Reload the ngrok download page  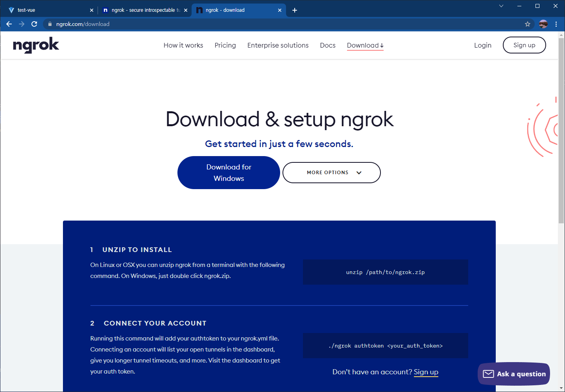(34, 24)
